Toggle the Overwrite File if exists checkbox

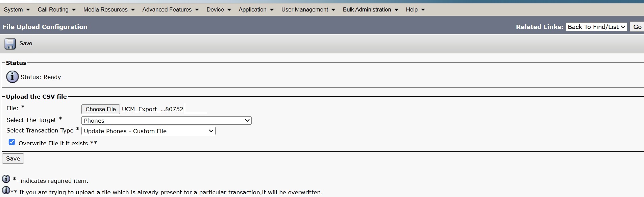tap(12, 142)
